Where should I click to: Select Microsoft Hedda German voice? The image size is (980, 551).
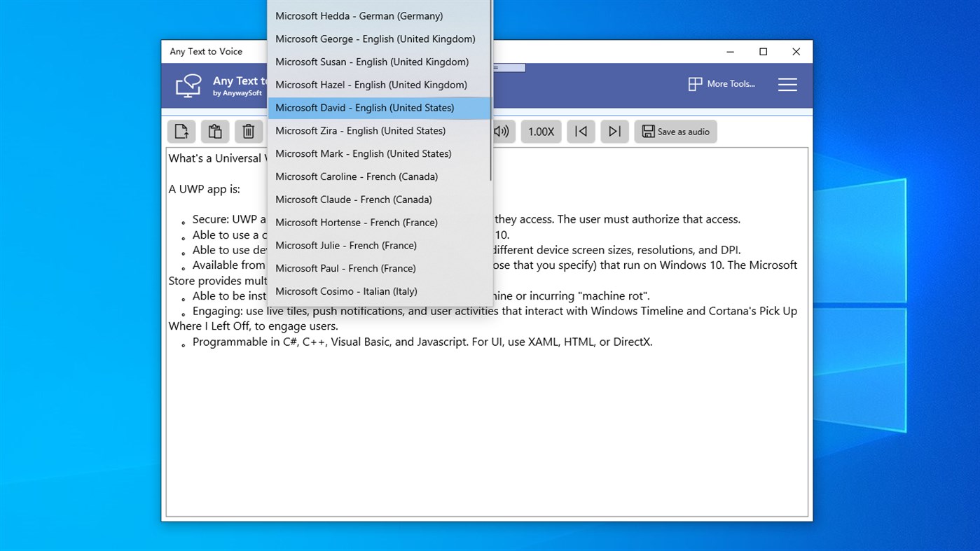click(359, 15)
